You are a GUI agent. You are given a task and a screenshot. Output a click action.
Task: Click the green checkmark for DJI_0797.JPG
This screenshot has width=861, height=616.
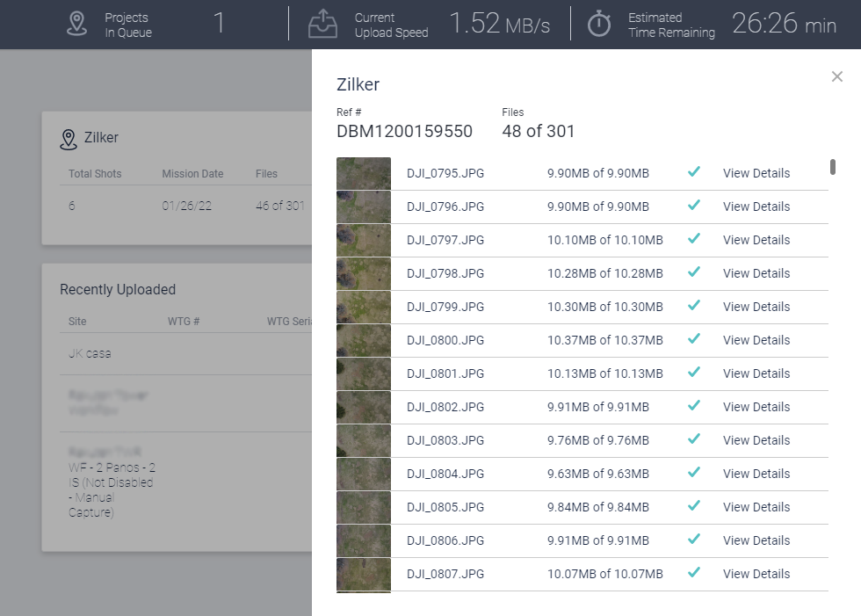[694, 238]
